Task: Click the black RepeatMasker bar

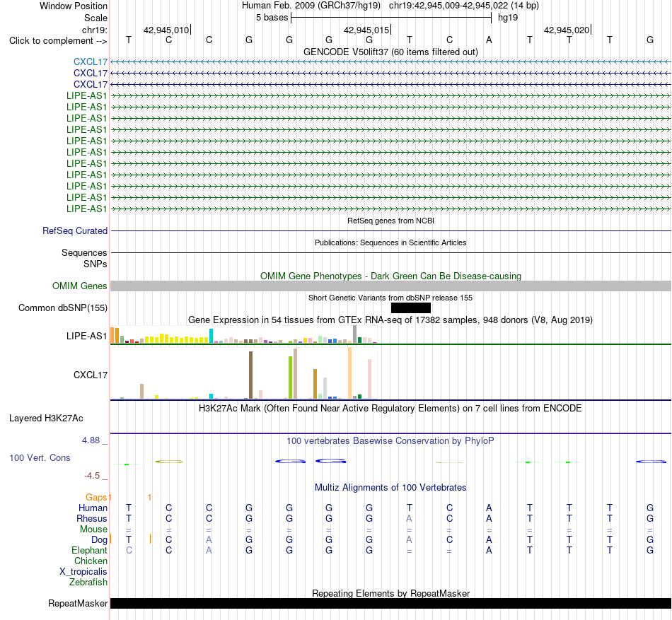Action: coord(390,603)
